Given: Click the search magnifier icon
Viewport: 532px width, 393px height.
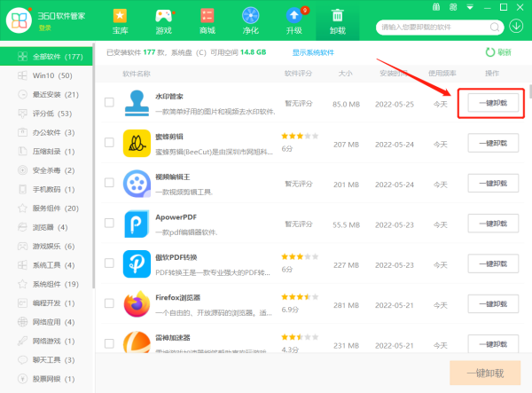Looking at the screenshot, I should coord(495,27).
